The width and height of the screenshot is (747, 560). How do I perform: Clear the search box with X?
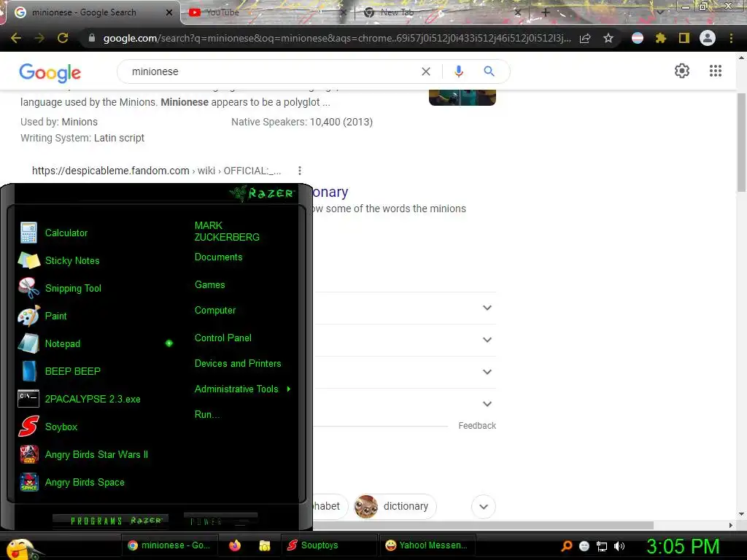pos(426,71)
